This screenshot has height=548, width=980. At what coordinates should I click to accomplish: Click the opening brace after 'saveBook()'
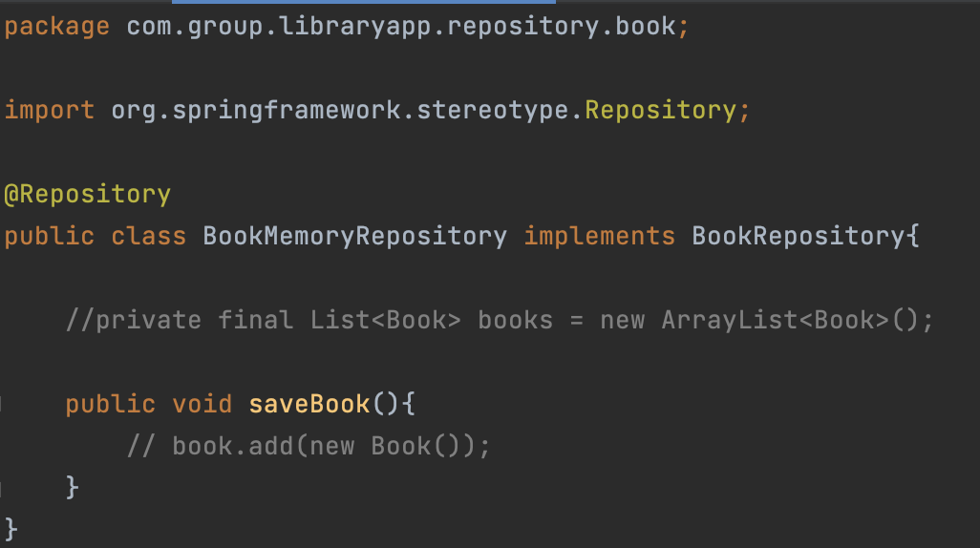(x=408, y=404)
